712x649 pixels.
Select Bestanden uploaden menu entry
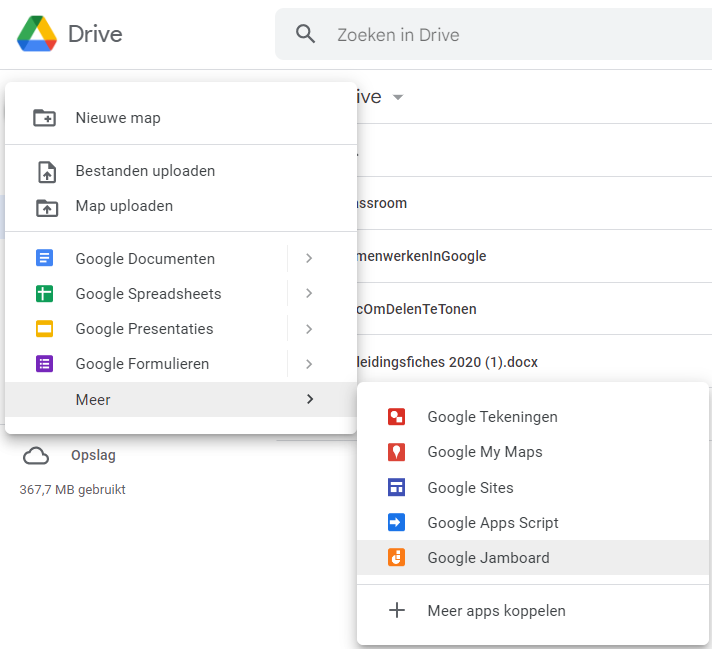[181, 171]
